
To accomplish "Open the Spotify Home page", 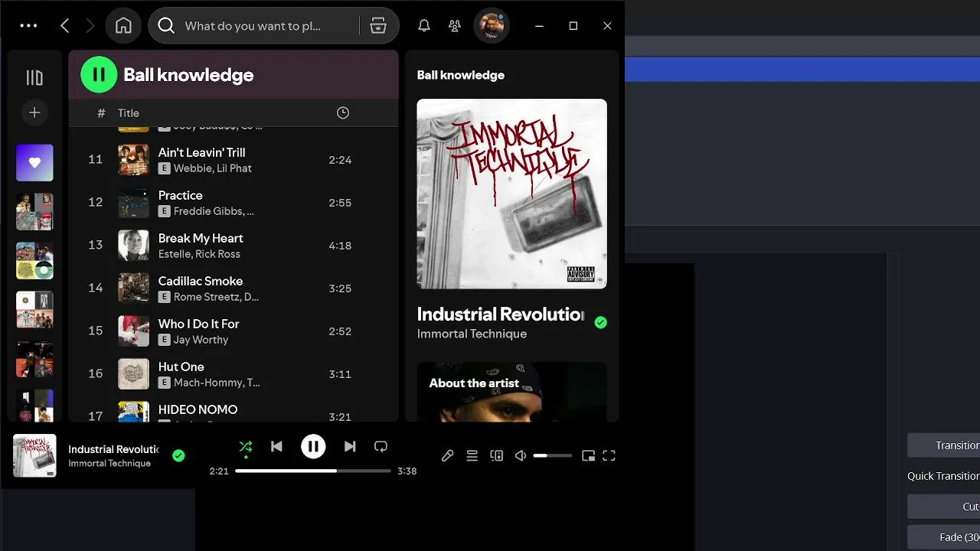I will click(123, 26).
